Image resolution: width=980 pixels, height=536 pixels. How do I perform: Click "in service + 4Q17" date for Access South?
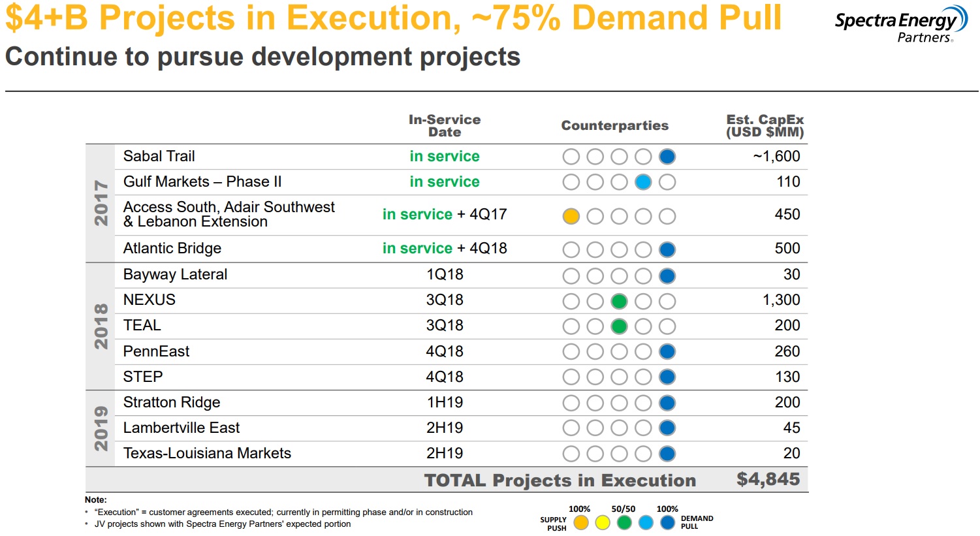pos(445,214)
